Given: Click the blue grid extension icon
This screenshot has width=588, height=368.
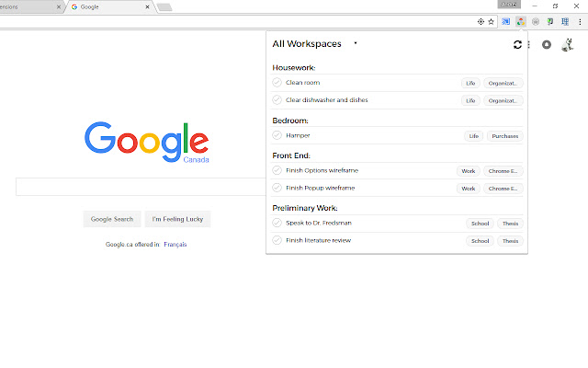Looking at the screenshot, I should click(565, 22).
